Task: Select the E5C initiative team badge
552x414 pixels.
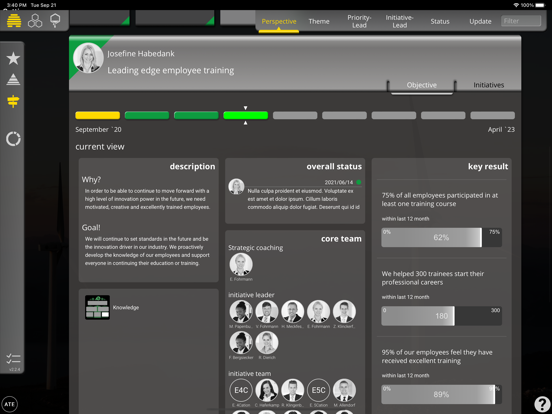Action: point(319,390)
